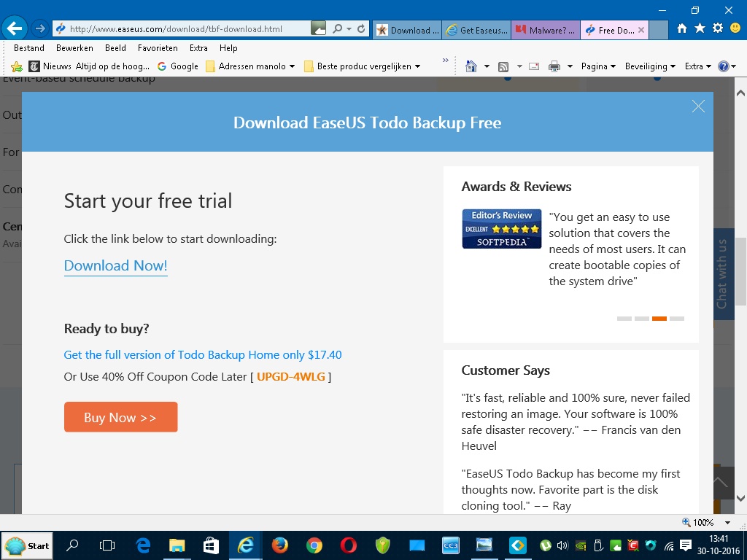Open the Tools gear icon

click(718, 28)
